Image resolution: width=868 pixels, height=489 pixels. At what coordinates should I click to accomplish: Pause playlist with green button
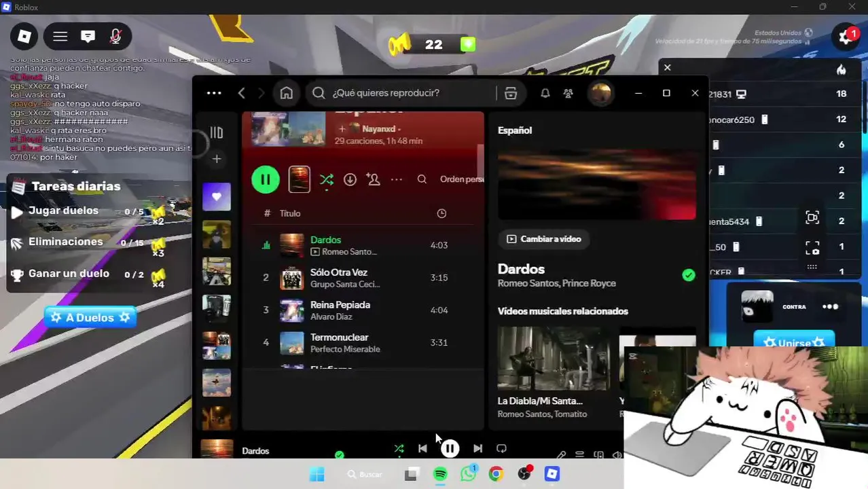point(266,179)
